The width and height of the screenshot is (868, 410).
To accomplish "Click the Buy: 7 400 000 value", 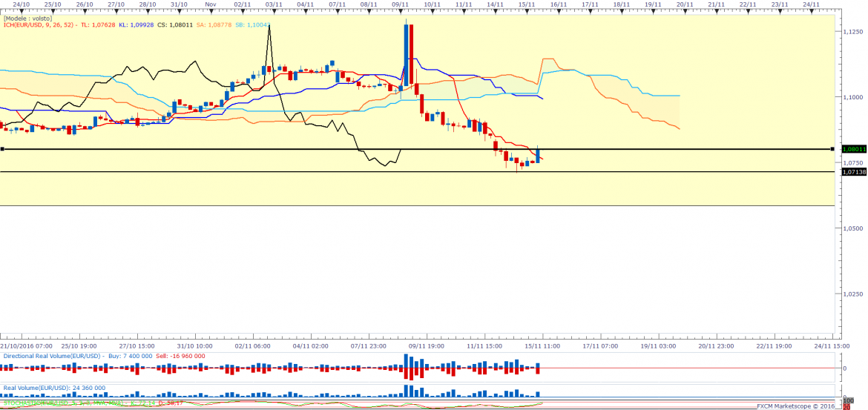I will click(131, 356).
